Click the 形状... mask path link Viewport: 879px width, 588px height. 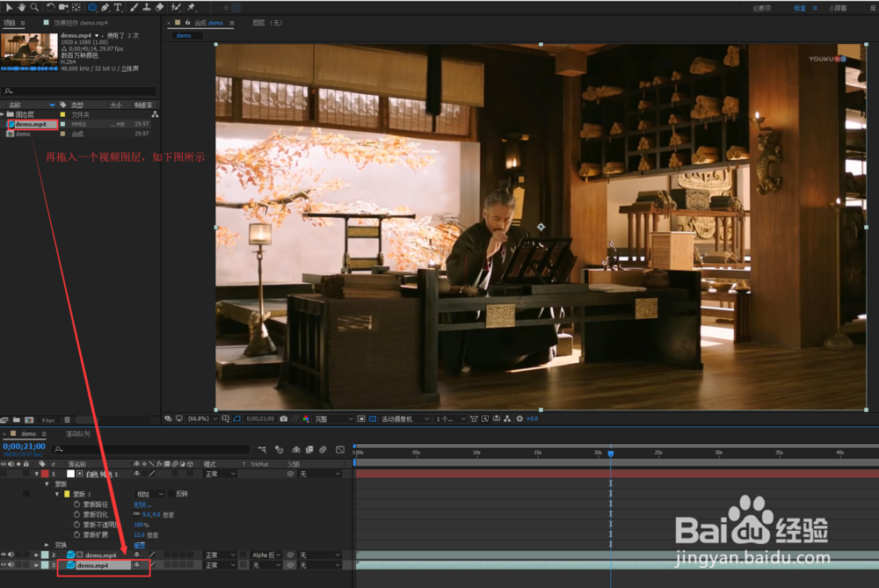[x=142, y=505]
